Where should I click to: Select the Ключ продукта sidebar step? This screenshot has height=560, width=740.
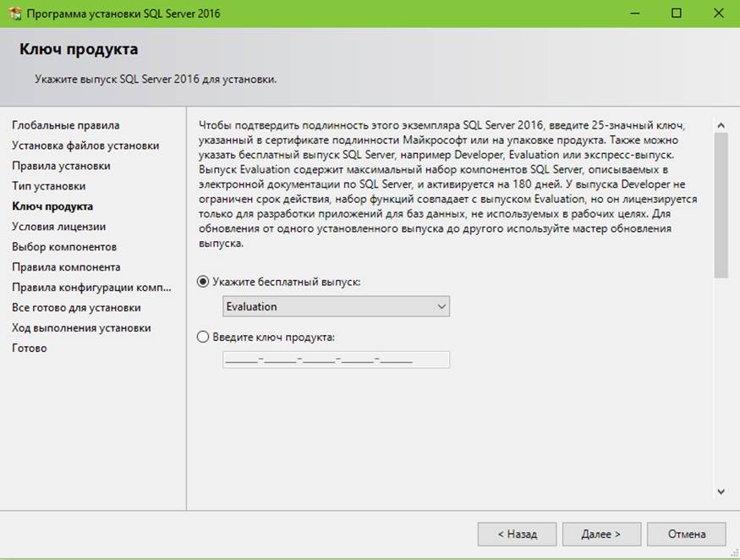(x=52, y=206)
